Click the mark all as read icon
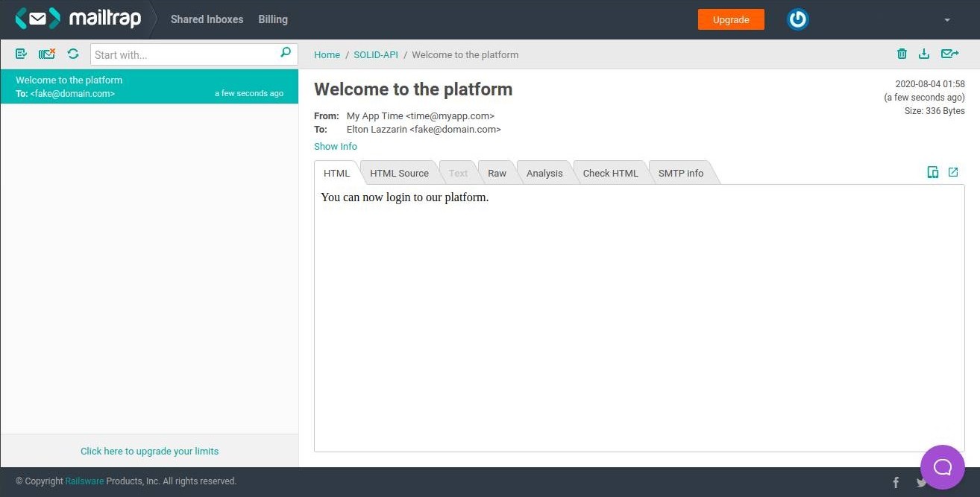The height and width of the screenshot is (497, 980). coord(21,54)
